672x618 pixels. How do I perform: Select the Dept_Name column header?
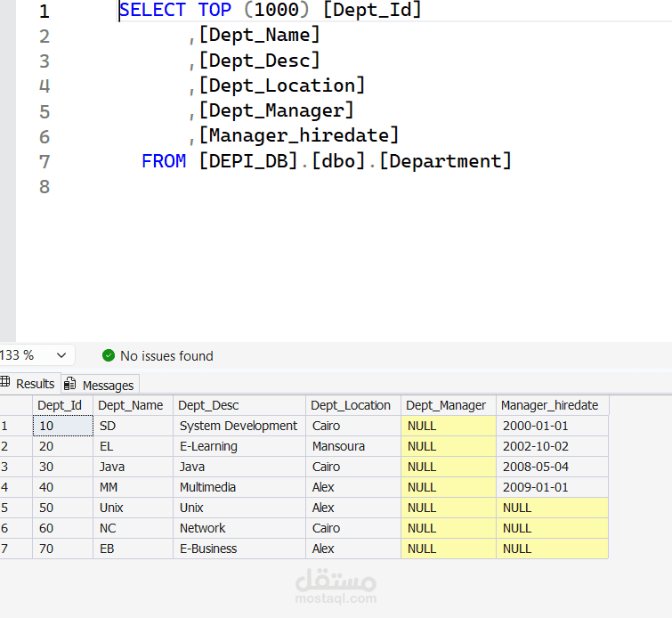[x=131, y=405]
